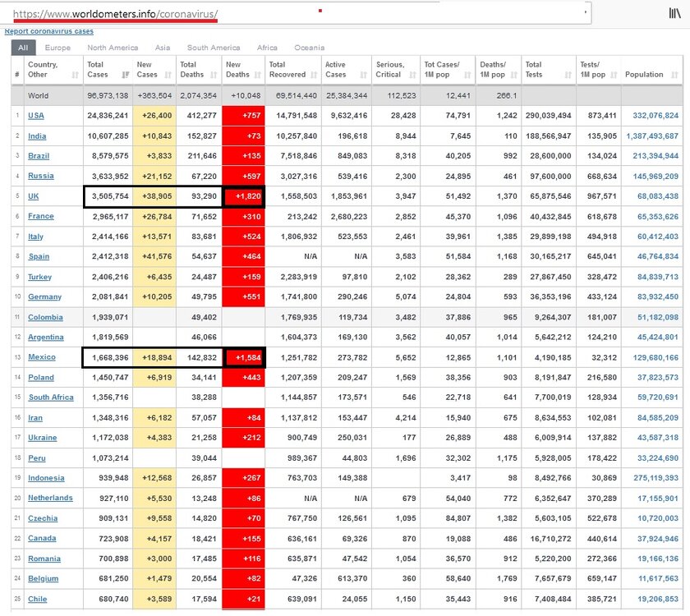Click Mexico's highlighted +1,584 new deaths cell
690x616 pixels.
[243, 357]
